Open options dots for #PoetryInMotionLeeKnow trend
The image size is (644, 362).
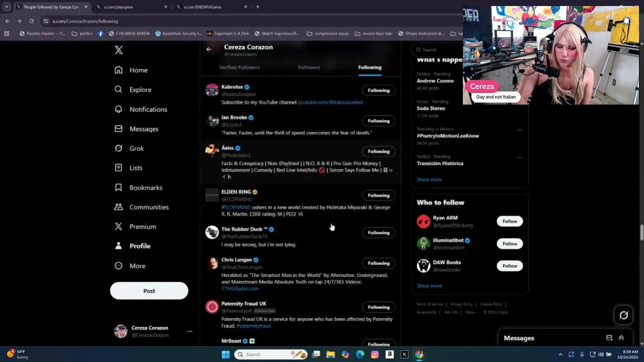[x=520, y=130]
